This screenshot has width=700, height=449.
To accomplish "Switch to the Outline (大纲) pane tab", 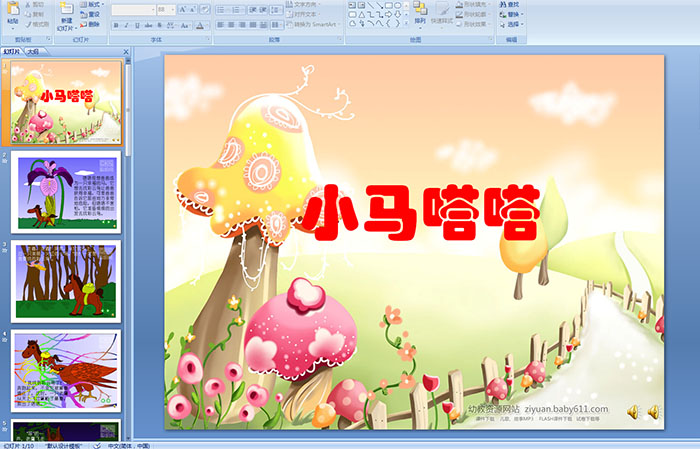I will click(x=32, y=50).
